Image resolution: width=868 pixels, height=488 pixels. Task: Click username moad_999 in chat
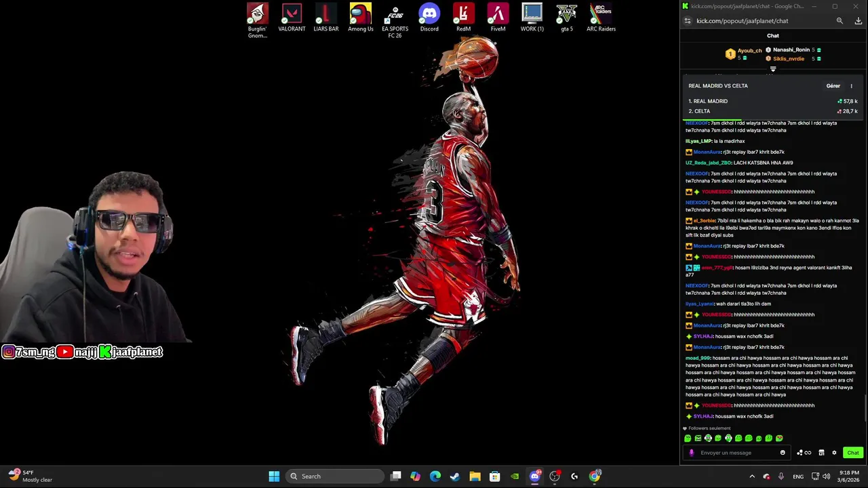(x=698, y=358)
